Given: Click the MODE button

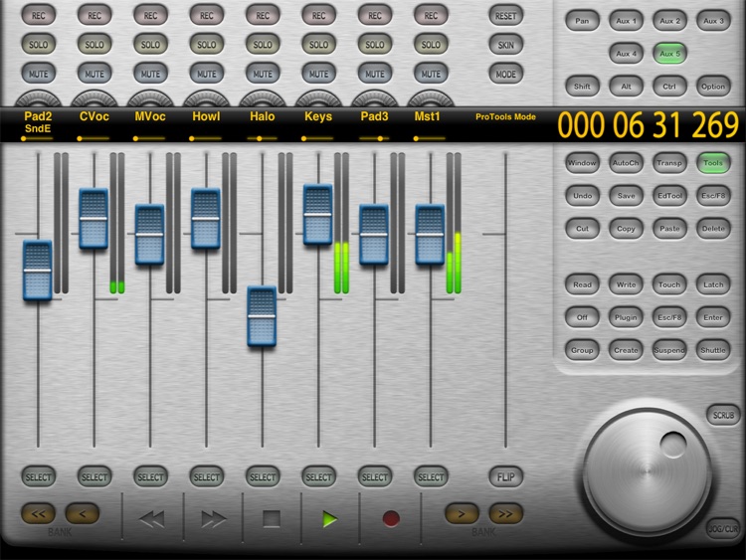Looking at the screenshot, I should point(505,74).
